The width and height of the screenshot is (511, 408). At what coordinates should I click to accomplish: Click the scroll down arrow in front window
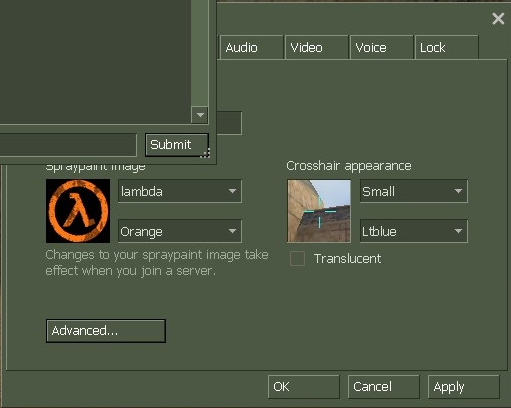pos(200,115)
